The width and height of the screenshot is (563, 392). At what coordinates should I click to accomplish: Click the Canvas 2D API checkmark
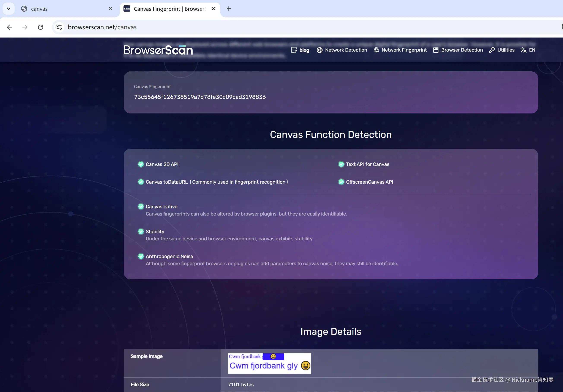pyautogui.click(x=141, y=164)
